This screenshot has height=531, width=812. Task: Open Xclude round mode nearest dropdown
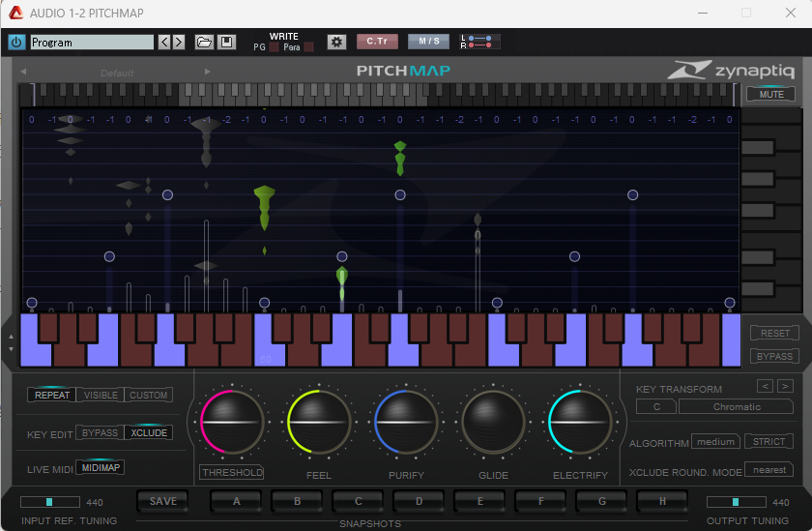coord(769,470)
